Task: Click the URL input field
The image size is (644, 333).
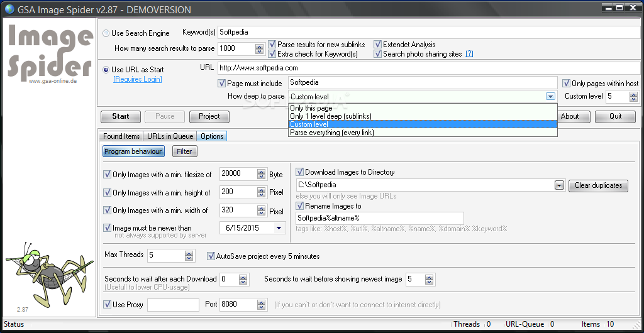Action: [430, 68]
